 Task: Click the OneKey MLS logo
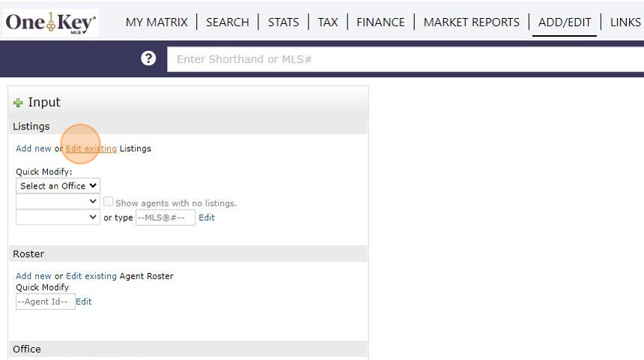[50, 22]
